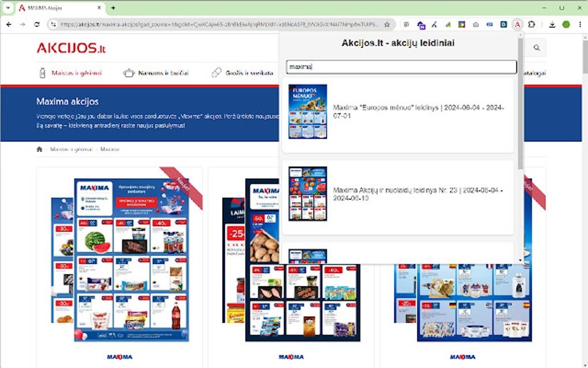Image resolution: width=588 pixels, height=368 pixels.
Task: Click the camera extension icon
Action: (476, 25)
